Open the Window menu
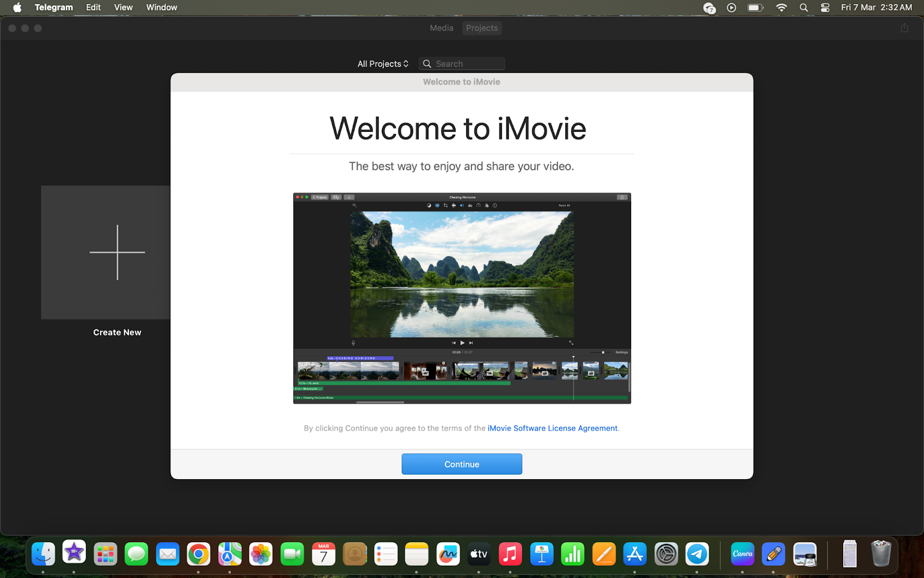 161,8
